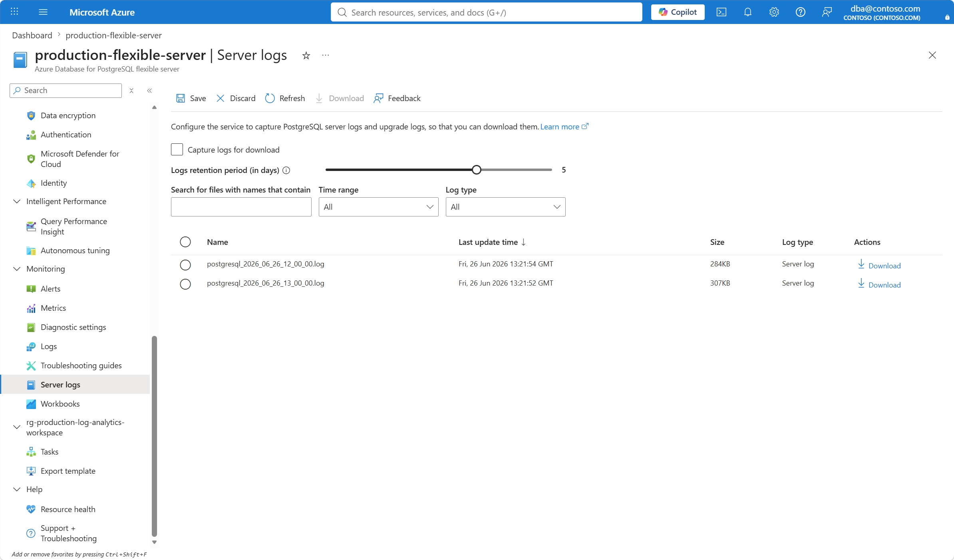Click the global search resources bar

(x=486, y=12)
